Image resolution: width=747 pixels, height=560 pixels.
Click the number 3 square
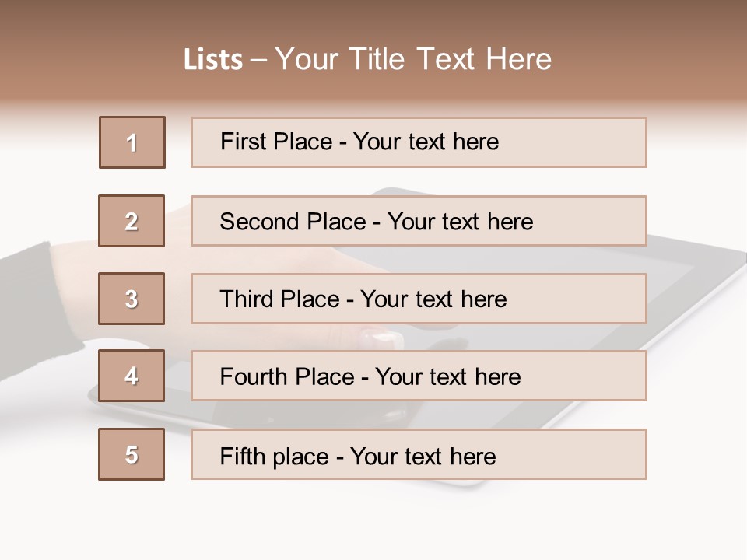coord(132,299)
